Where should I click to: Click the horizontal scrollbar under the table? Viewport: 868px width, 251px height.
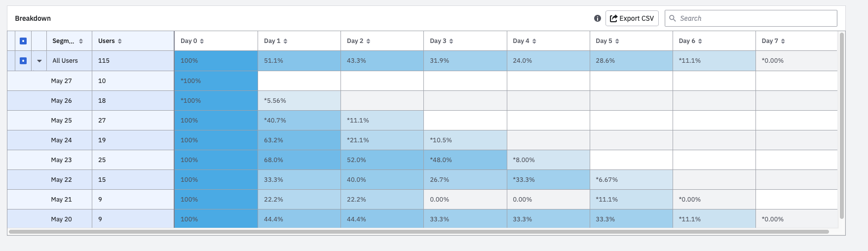[x=418, y=231]
